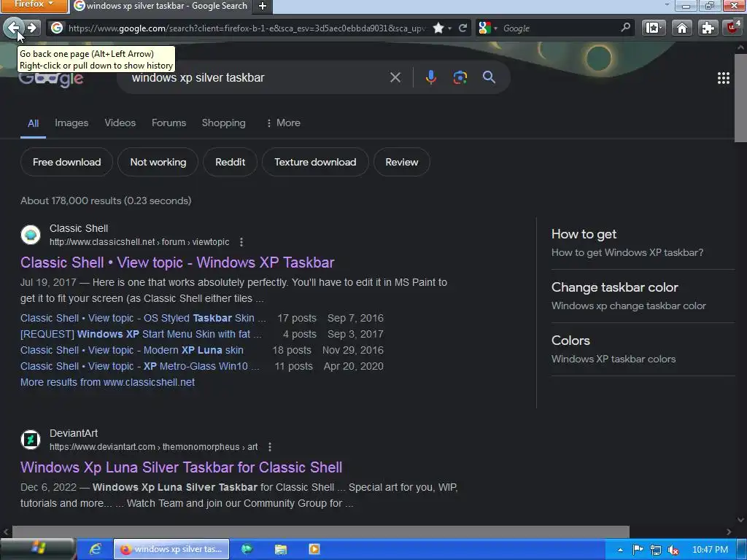The height and width of the screenshot is (560, 747).
Task: Submit search with the blue magnifier
Action: 489,77
